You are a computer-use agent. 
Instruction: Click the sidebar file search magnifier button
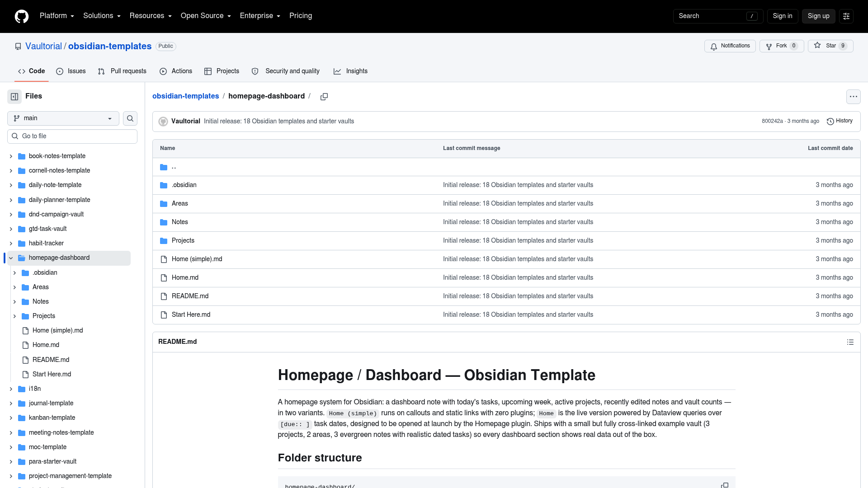pos(130,118)
